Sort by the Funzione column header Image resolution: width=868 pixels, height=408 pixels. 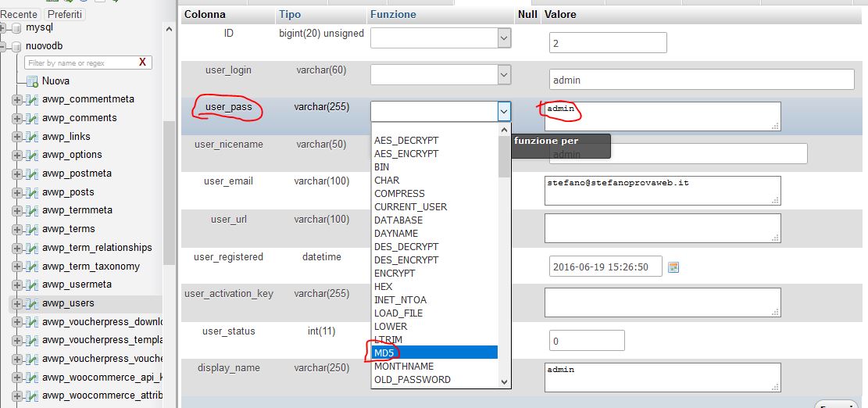393,14
